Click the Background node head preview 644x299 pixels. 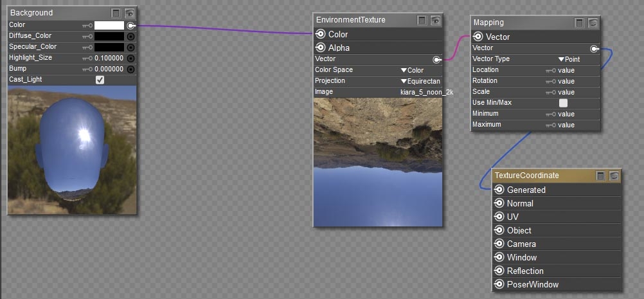point(72,150)
